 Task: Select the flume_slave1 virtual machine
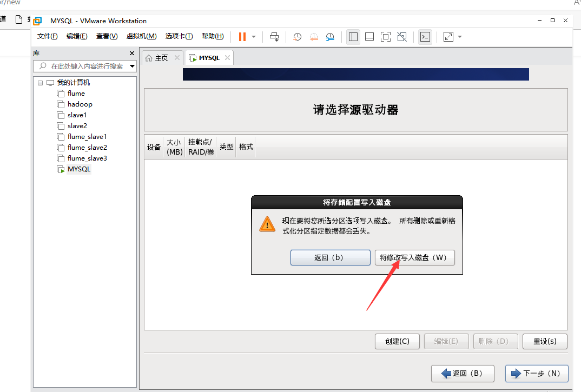87,137
